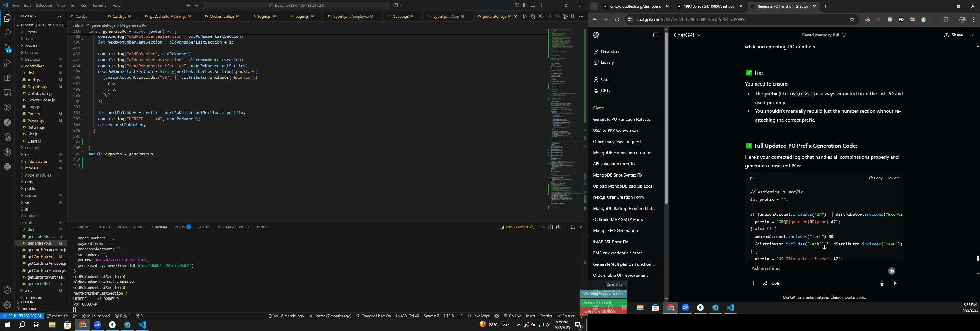Expand the routes folder in explorer
Viewport: 980px width, 331px height.
(30, 196)
